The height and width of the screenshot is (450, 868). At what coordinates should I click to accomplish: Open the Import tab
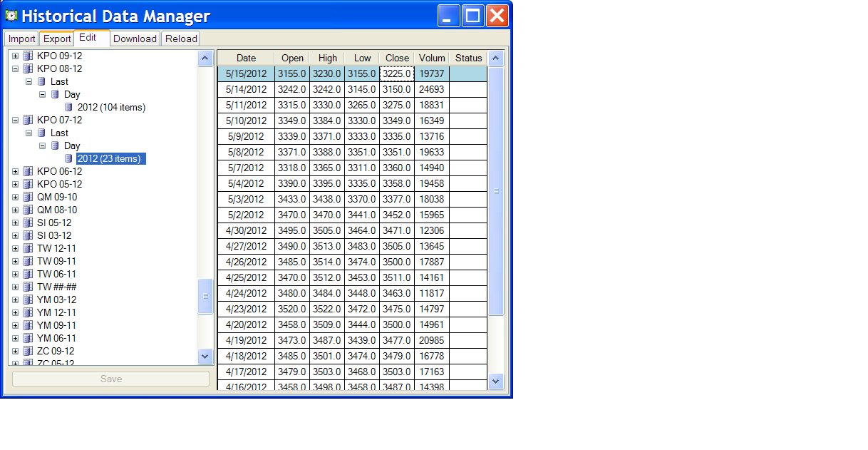(x=22, y=39)
